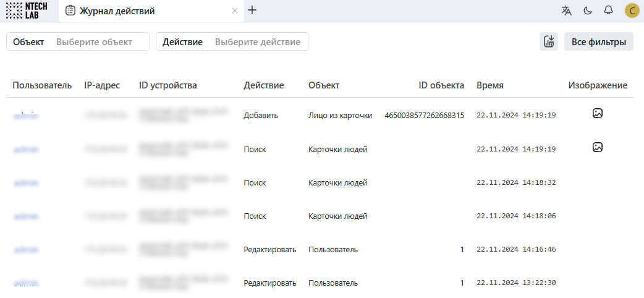Image resolution: width=644 pixels, height=298 pixels.
Task: Click the plus icon to add tab
Action: tap(252, 11)
